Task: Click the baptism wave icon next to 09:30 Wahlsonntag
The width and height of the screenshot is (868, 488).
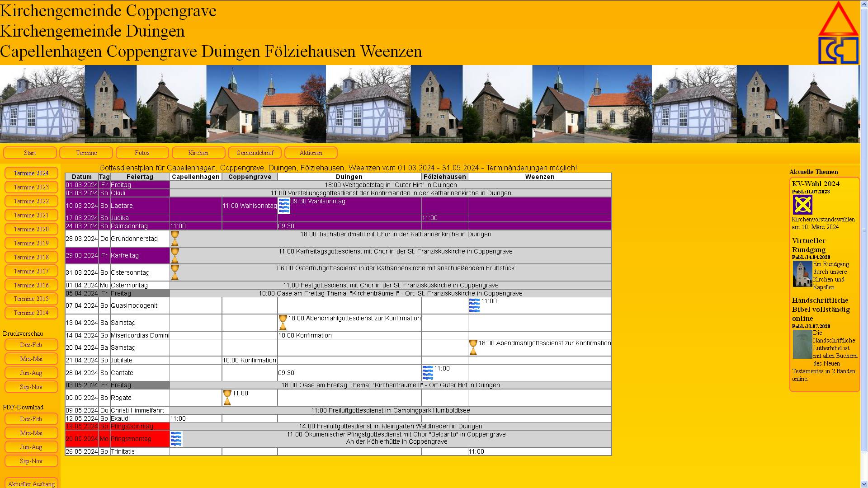Action: coord(284,206)
